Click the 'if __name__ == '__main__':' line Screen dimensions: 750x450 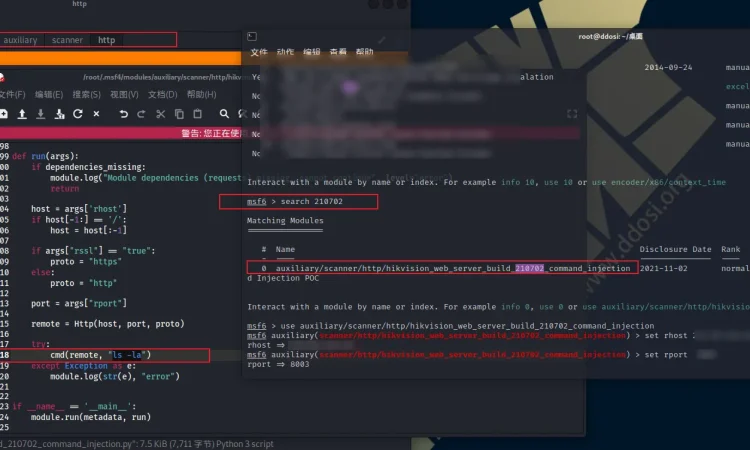(74, 406)
